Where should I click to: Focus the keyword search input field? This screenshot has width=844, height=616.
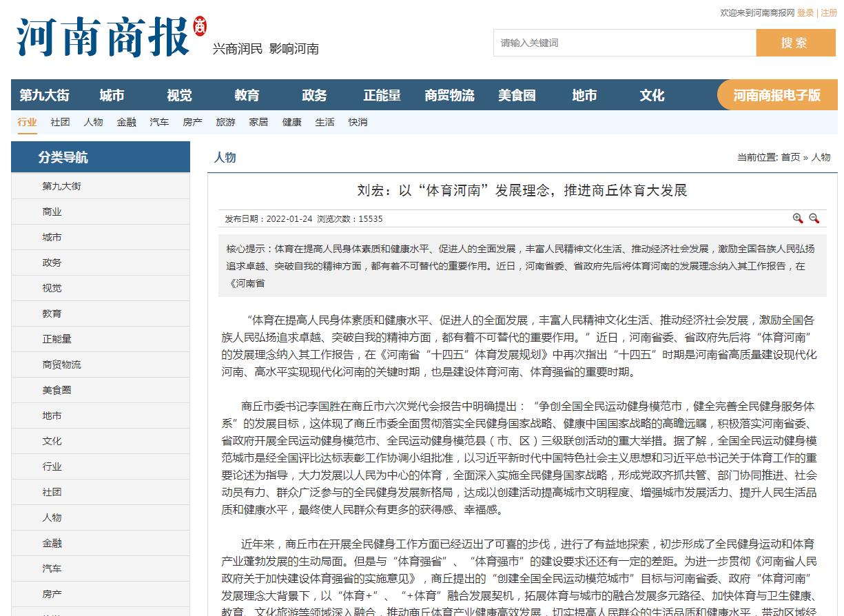625,43
